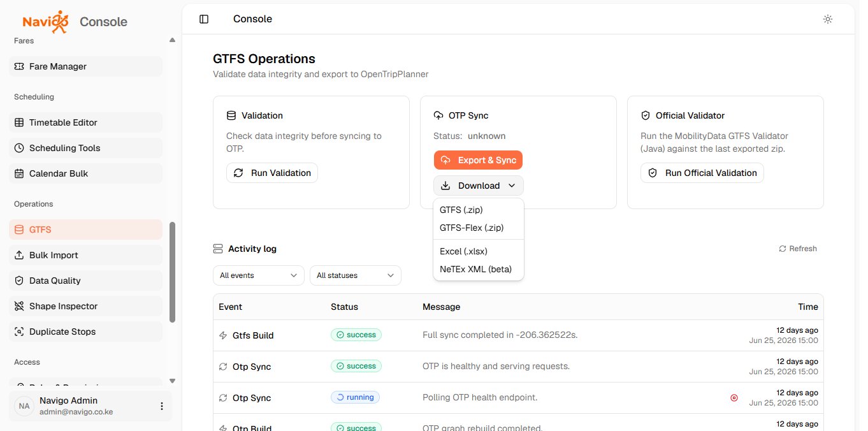Open the All events filter dropdown
The width and height of the screenshot is (868, 431).
(x=258, y=275)
